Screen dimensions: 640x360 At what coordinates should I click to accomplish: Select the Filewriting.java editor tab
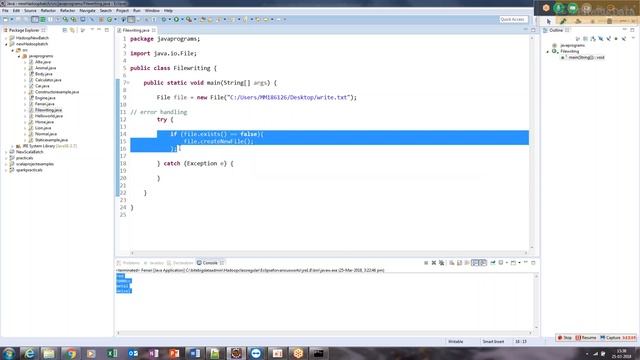point(136,30)
